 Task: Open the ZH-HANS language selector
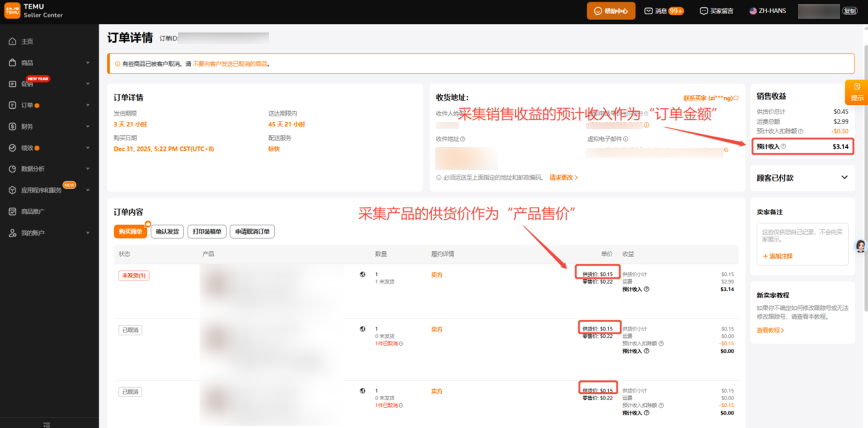point(768,11)
